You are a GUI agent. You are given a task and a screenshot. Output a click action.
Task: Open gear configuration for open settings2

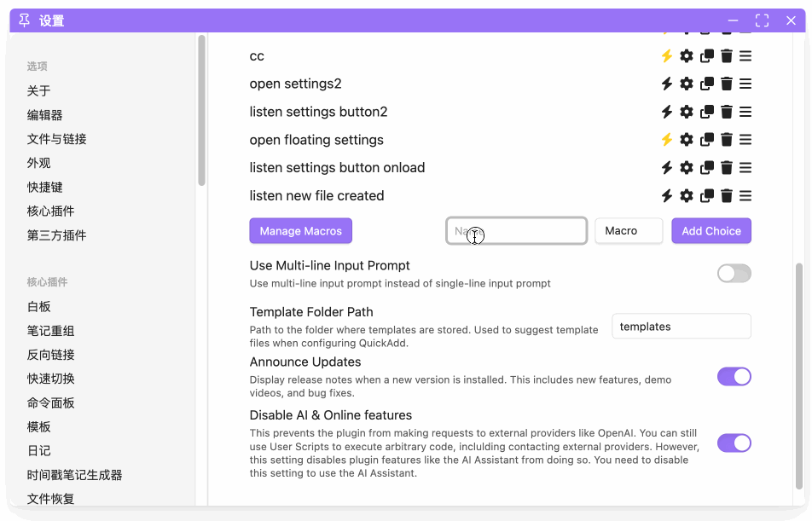pyautogui.click(x=687, y=84)
